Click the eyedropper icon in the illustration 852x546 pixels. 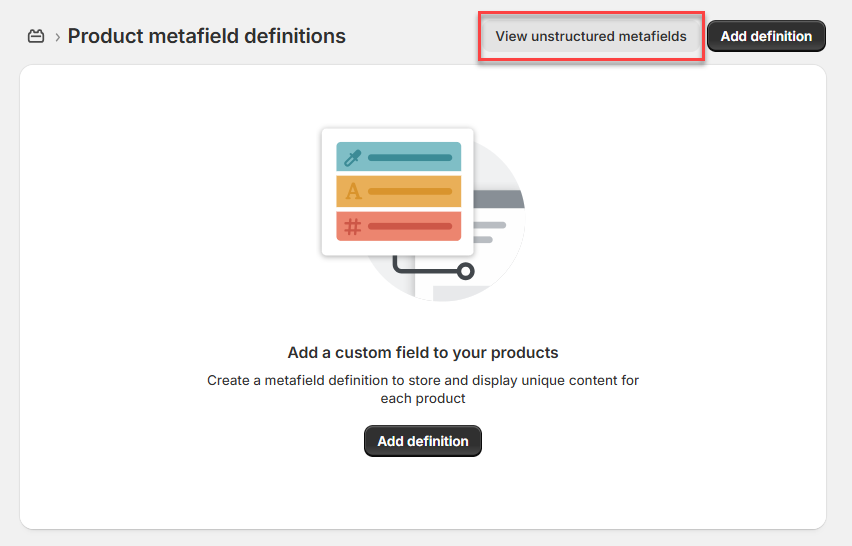(x=352, y=157)
